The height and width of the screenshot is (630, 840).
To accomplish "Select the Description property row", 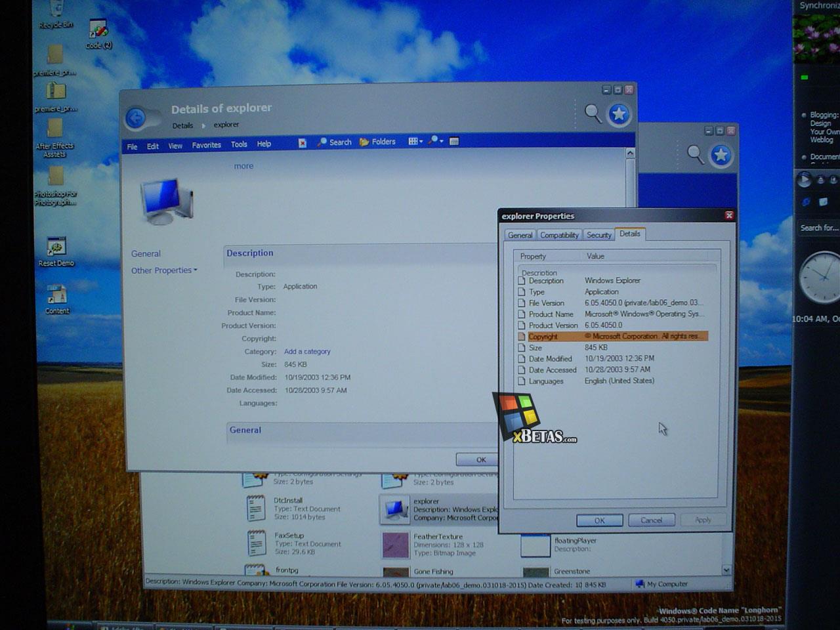I will pyautogui.click(x=614, y=281).
